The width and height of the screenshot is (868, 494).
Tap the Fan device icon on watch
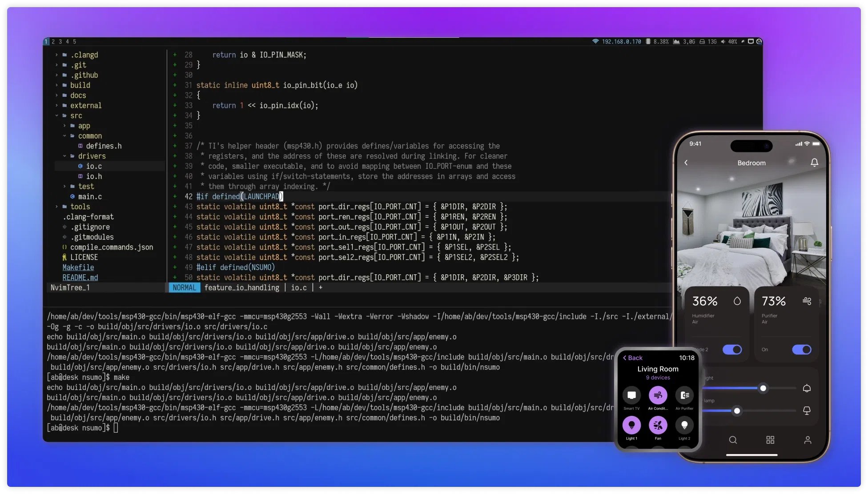(658, 425)
